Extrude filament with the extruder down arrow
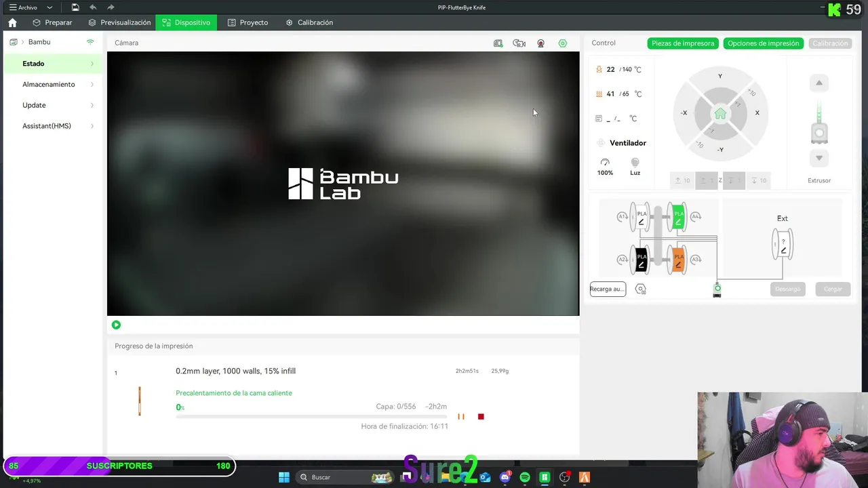 pyautogui.click(x=819, y=158)
